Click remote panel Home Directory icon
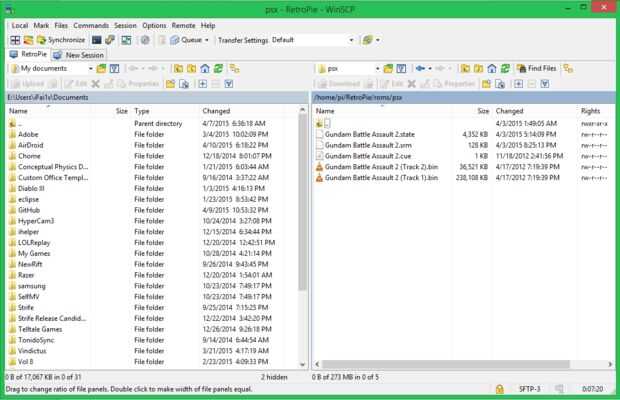This screenshot has width=620, height=400. (492, 68)
